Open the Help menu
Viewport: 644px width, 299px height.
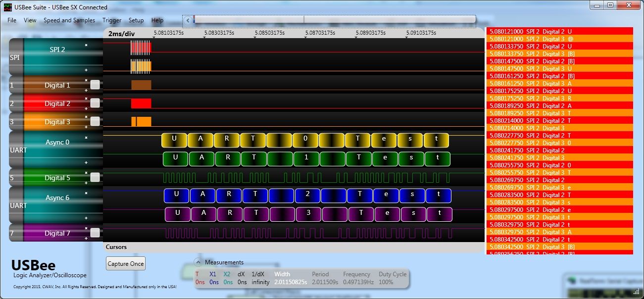[x=157, y=20]
